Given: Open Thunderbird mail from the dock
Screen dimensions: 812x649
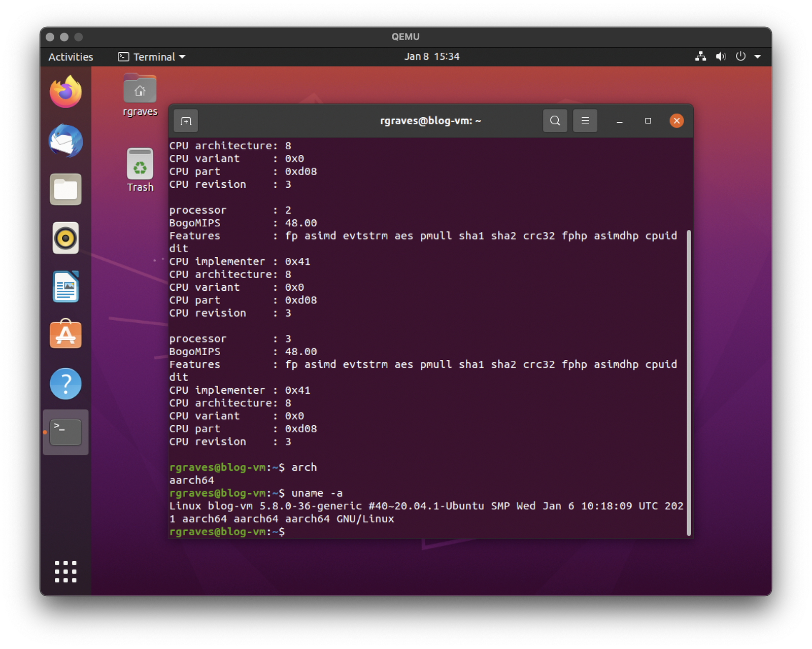Looking at the screenshot, I should tap(65, 141).
